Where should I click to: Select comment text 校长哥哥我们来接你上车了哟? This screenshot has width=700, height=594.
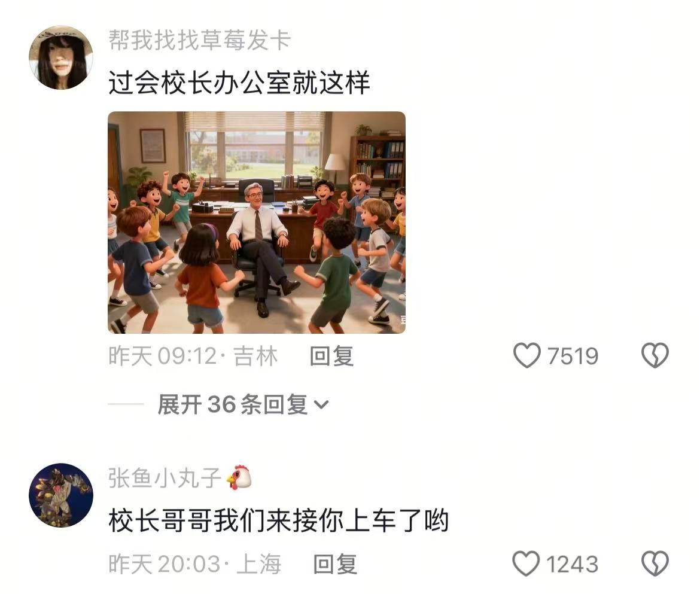coord(279,520)
